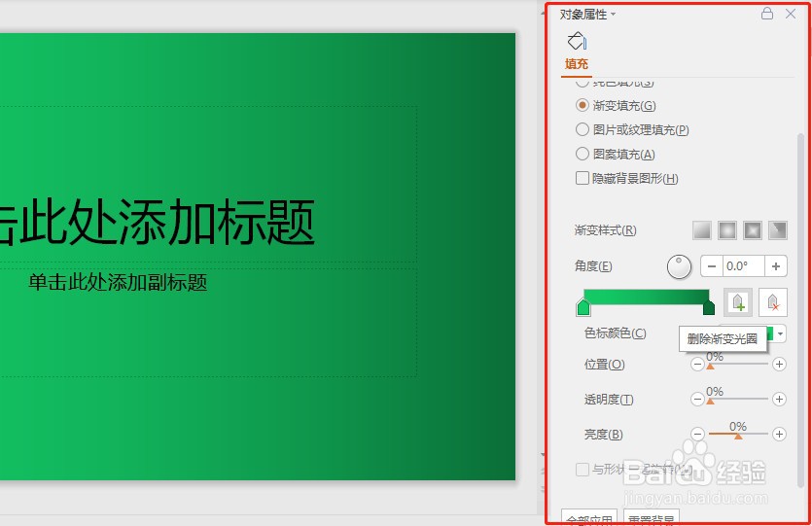Click the lock/pin icon in panel header
Image resolution: width=812 pixels, height=526 pixels.
pyautogui.click(x=767, y=14)
